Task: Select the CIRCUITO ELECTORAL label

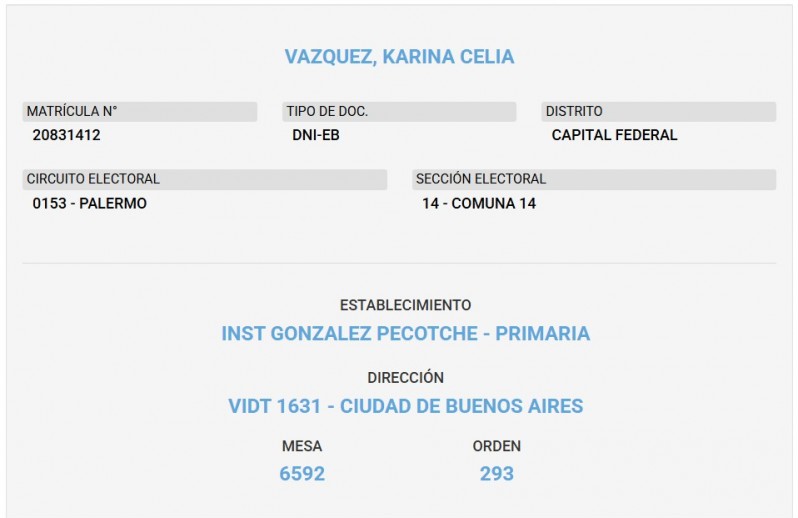Action: (x=93, y=179)
